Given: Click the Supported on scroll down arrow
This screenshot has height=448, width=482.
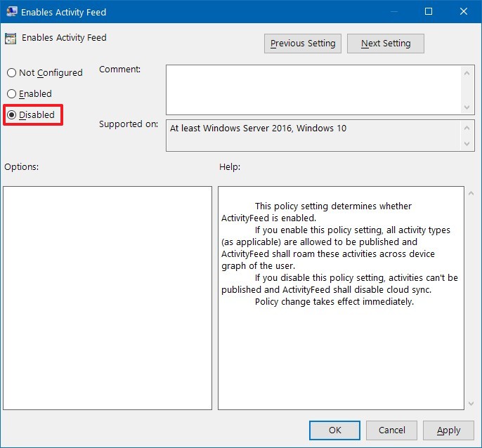Looking at the screenshot, I should [467, 144].
